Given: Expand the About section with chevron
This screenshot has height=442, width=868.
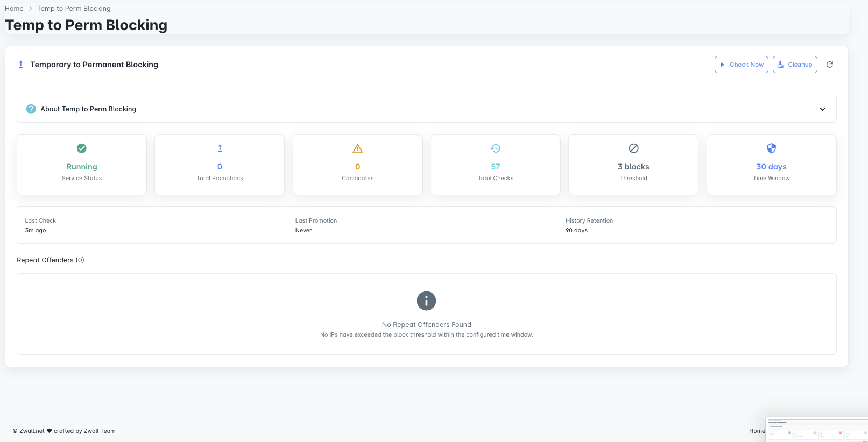Looking at the screenshot, I should 822,109.
